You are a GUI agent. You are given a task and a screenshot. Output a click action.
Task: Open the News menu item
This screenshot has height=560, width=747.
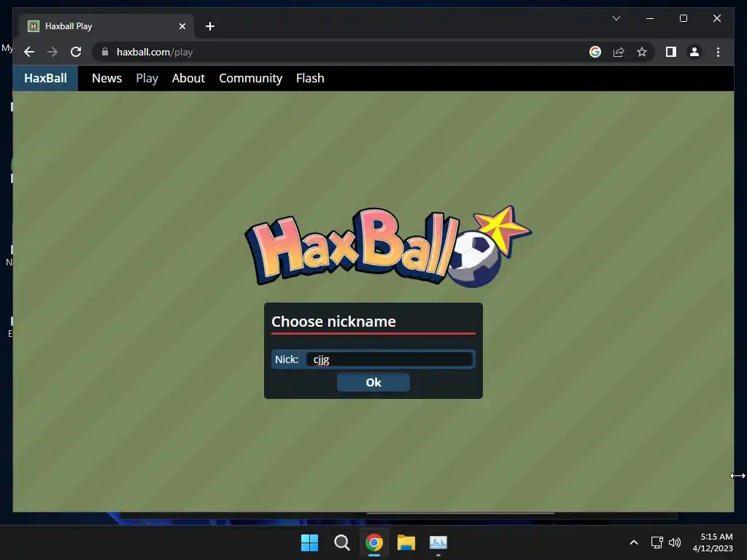tap(107, 78)
